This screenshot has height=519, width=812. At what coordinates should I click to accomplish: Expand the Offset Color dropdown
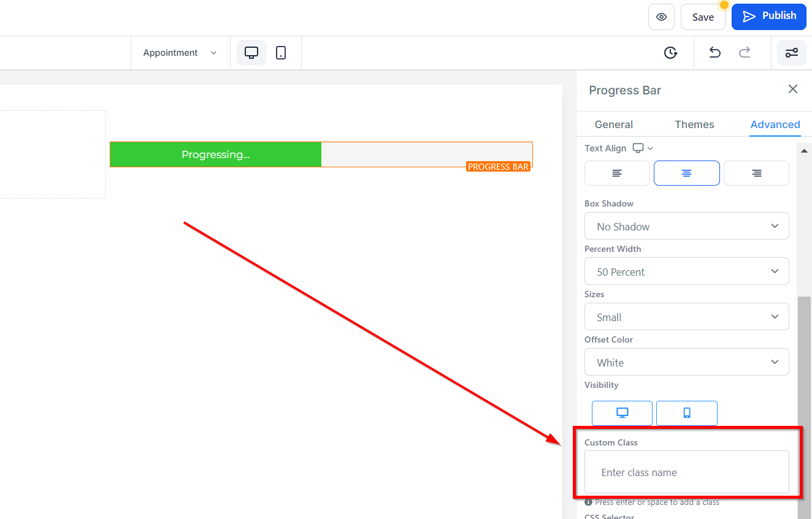(x=686, y=363)
